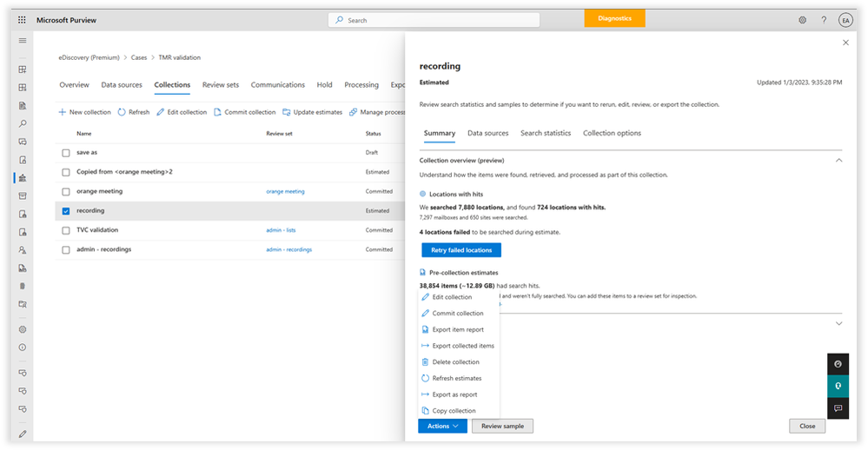
Task: Sort by the Name column header
Action: point(84,134)
